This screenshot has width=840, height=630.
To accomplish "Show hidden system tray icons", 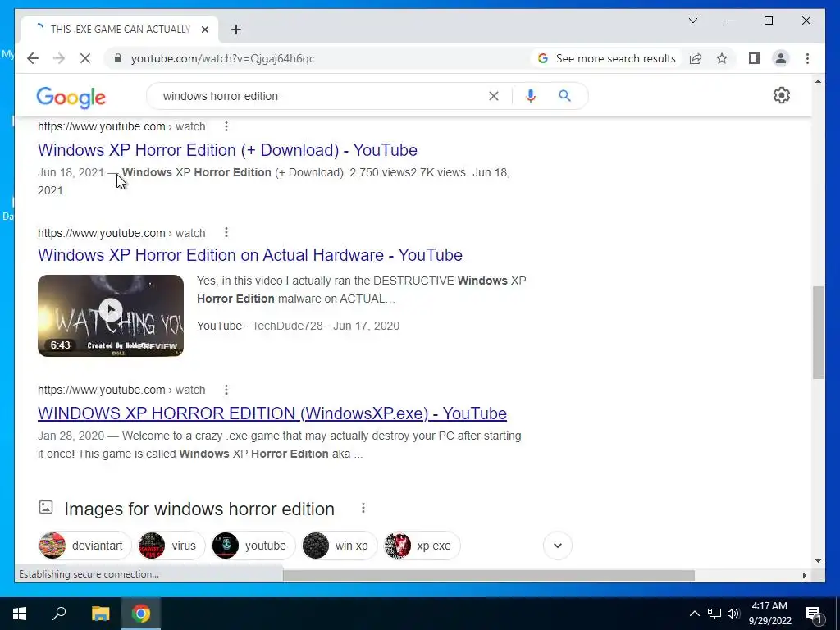I will point(694,614).
